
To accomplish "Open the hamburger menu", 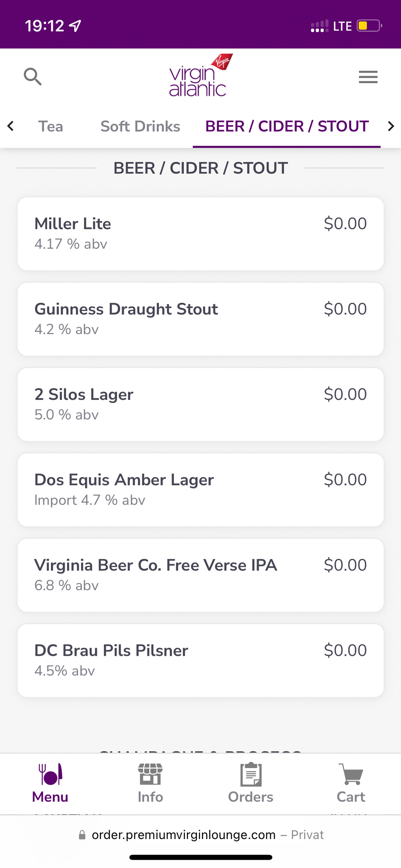I will [368, 77].
